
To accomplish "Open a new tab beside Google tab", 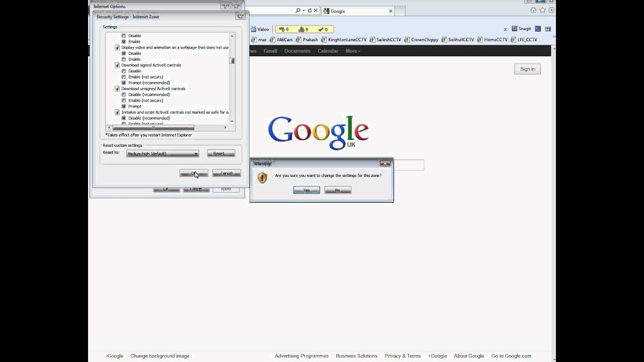I will 400,11.
